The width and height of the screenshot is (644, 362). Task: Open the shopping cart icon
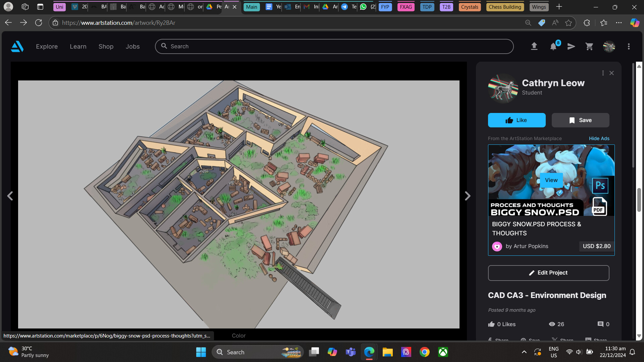pos(589,46)
